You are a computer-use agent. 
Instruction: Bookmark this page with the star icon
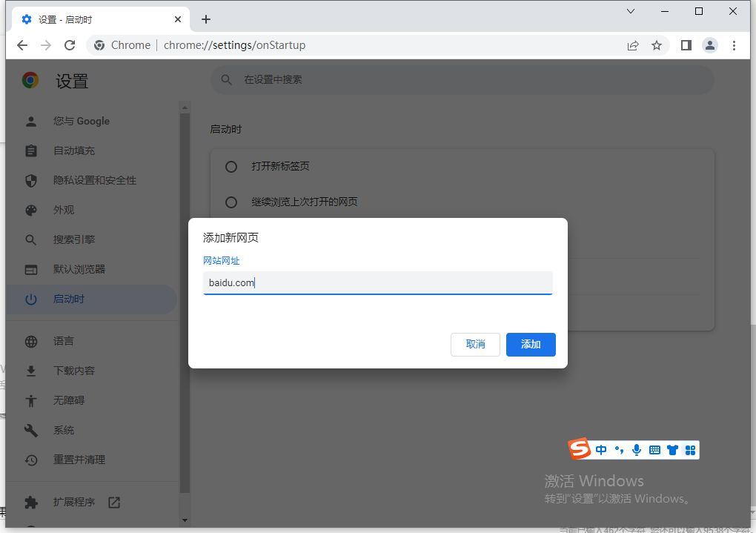click(657, 45)
